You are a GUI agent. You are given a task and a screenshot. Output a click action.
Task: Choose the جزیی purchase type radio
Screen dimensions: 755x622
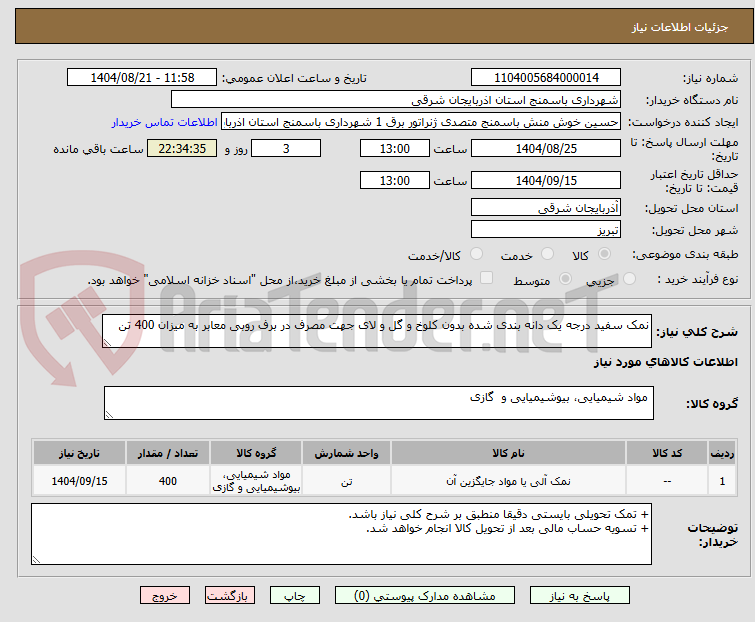tap(629, 279)
